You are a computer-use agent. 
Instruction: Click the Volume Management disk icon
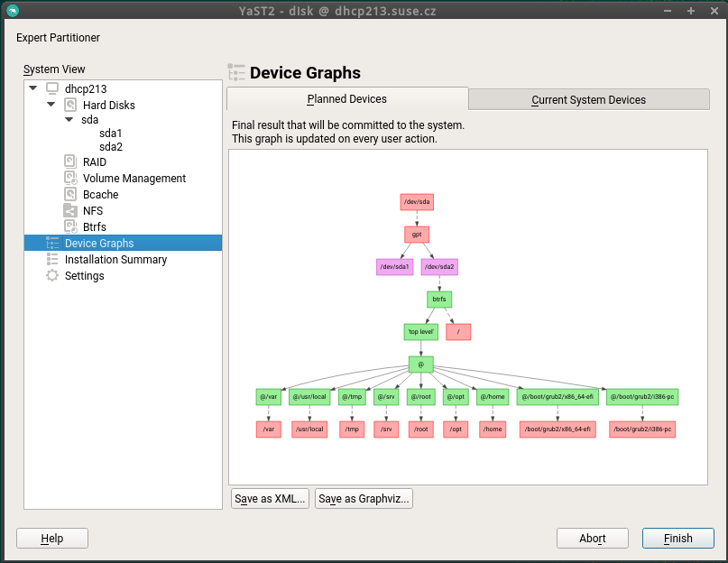pyautogui.click(x=70, y=179)
